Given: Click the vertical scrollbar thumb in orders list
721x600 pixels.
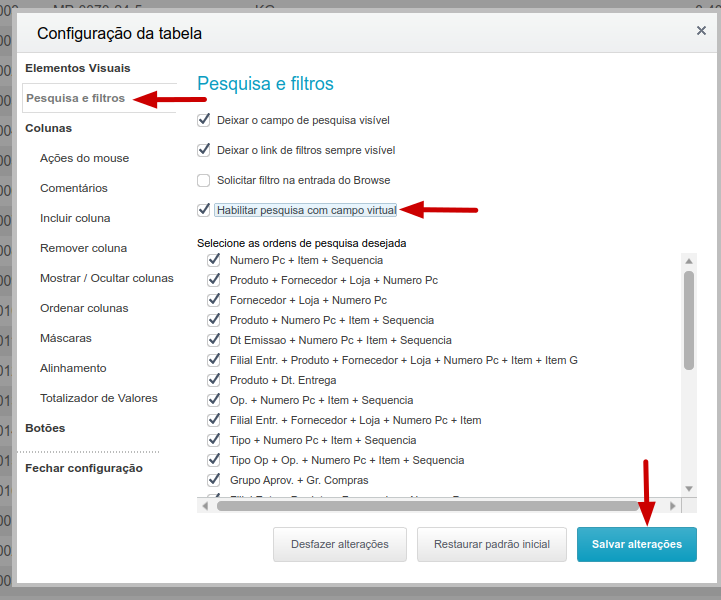Looking at the screenshot, I should pos(688,320).
